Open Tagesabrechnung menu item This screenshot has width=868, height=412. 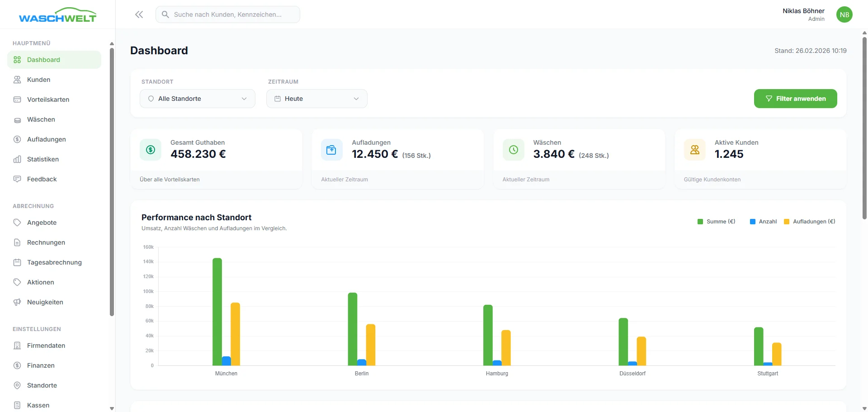pos(54,262)
